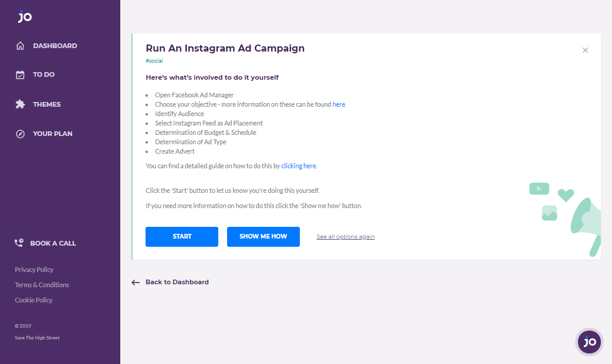
Task: Click the Dashboard home icon
Action: 21,46
